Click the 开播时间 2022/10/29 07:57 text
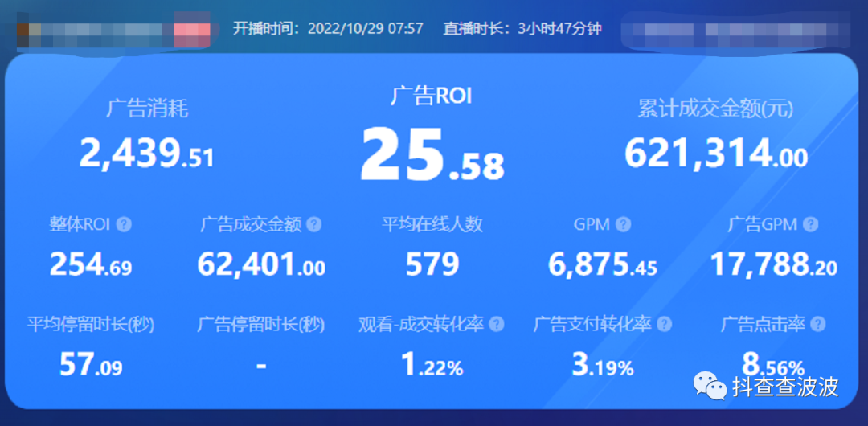This screenshot has width=868, height=426. point(328,28)
